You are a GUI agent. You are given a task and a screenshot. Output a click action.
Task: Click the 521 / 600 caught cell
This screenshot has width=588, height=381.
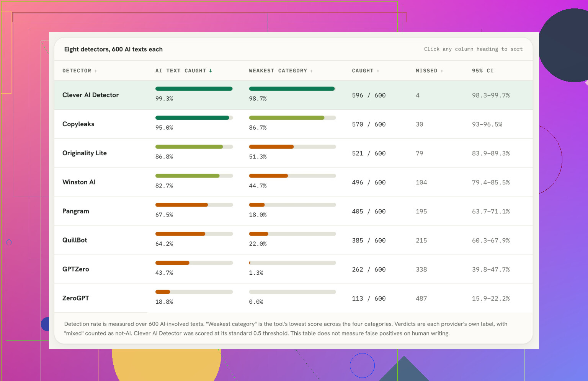[x=369, y=153]
